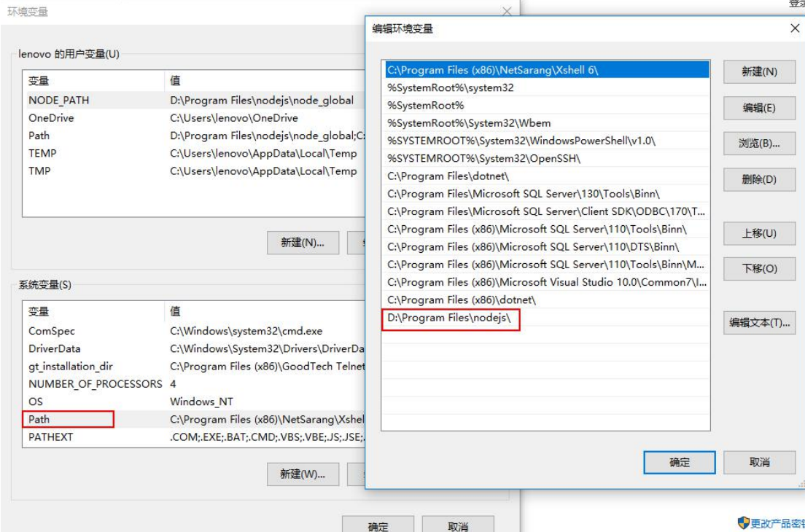Select %SystemRoot%\System32\Wbem entry

click(x=547, y=123)
